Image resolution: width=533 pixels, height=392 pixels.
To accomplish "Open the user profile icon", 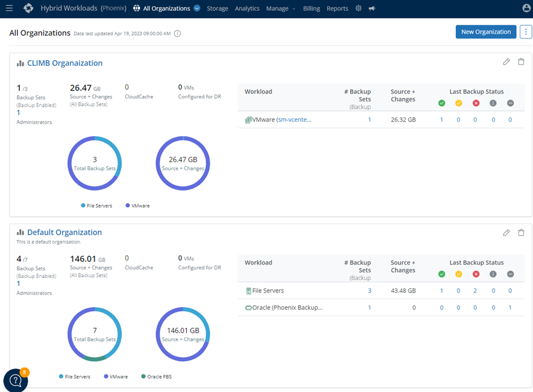I will (x=526, y=8).
